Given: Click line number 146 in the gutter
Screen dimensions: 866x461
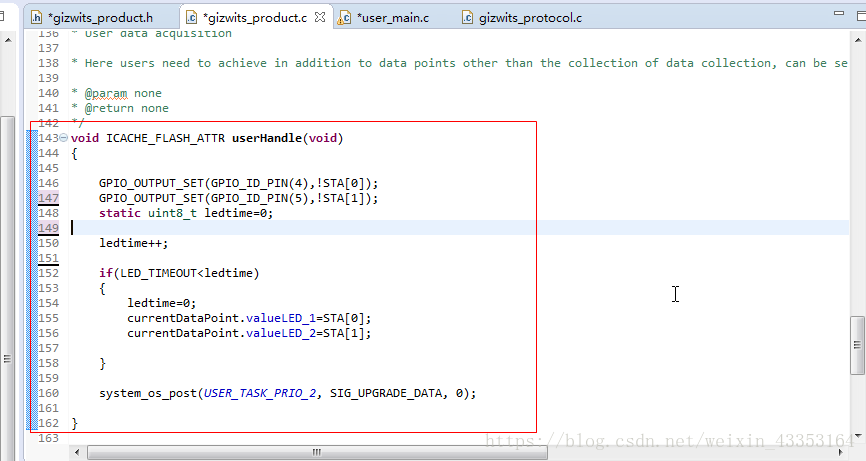Looking at the screenshot, I should (x=49, y=183).
